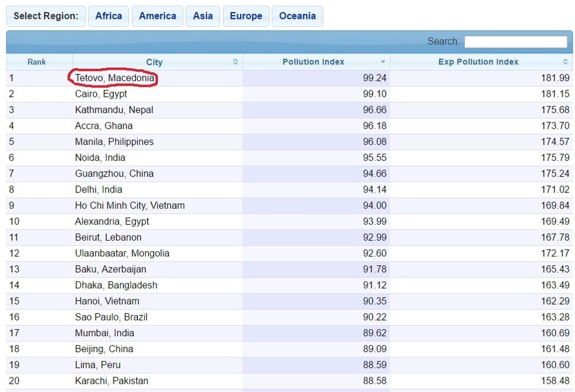Viewport: 575px width, 392px height.
Task: Click the Sao Paulo, Brazil entry
Action: pos(111,317)
